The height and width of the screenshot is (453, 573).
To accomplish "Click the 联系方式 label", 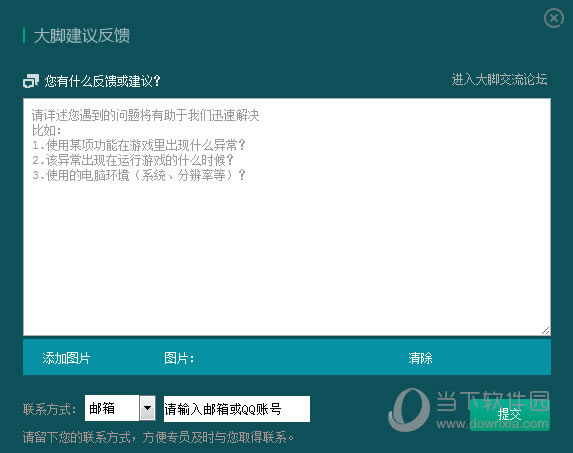I will pyautogui.click(x=49, y=409).
